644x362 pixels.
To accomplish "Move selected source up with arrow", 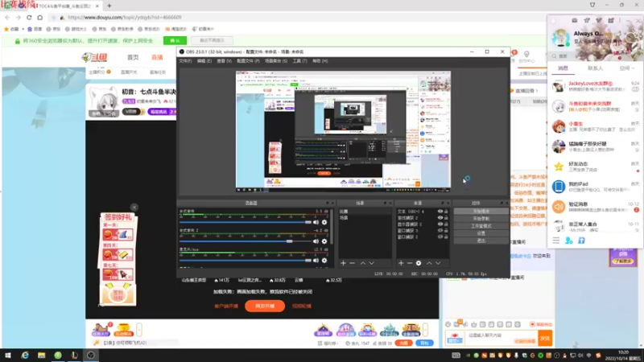I will (x=429, y=263).
